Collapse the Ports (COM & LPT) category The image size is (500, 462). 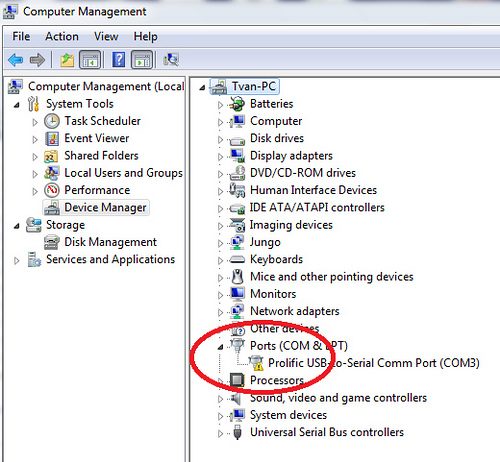pos(220,347)
